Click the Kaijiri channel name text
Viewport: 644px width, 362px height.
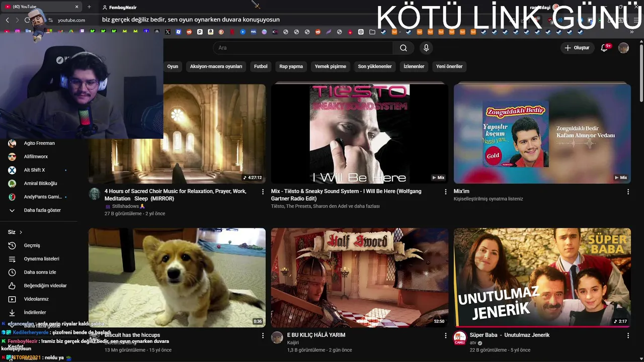pos(293,342)
